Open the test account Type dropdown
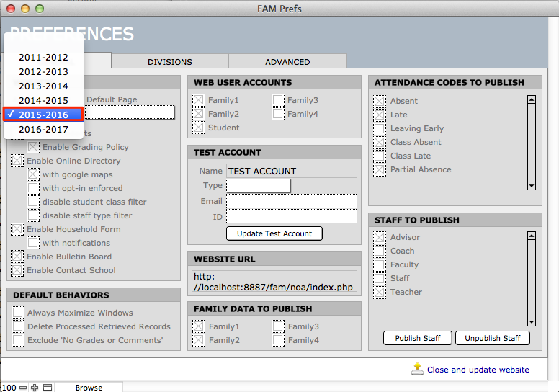The image size is (559, 392). [259, 186]
